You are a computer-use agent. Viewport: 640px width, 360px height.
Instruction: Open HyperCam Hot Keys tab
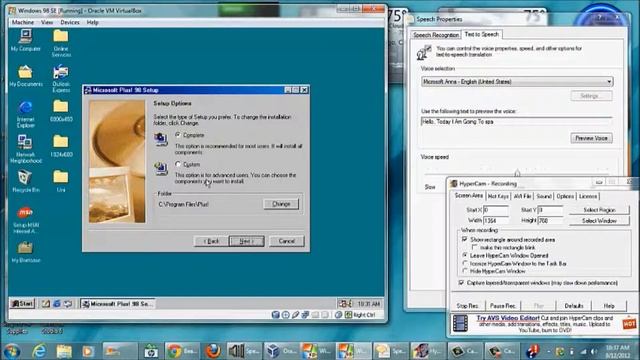pos(498,196)
